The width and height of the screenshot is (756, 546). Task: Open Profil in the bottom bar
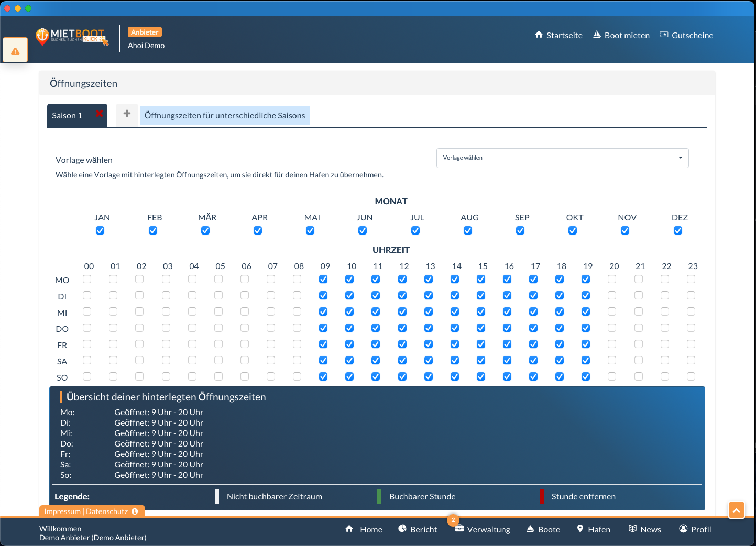click(x=695, y=529)
